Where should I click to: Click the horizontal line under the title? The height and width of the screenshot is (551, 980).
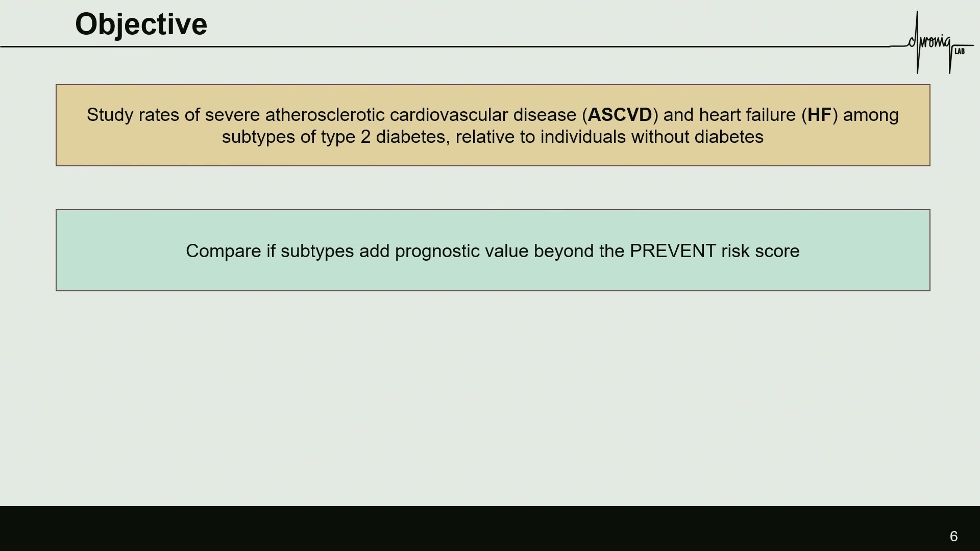tap(445, 46)
